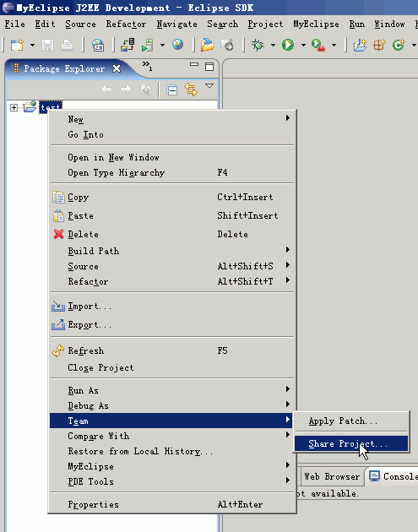Screen dimensions: 418x532
Task: Open the Package Explorer view menu triangle
Action: click(x=209, y=86)
